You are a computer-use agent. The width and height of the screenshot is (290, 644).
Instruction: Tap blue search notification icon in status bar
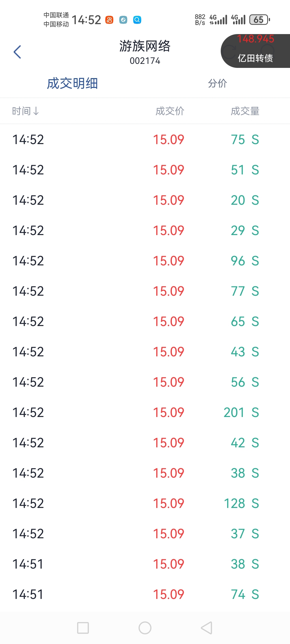pos(137,20)
